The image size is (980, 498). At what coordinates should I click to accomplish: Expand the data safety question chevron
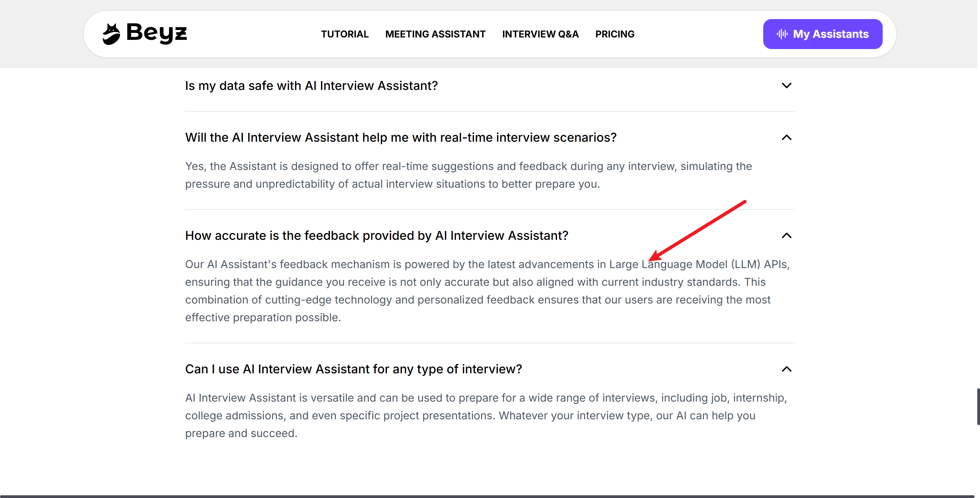point(786,85)
